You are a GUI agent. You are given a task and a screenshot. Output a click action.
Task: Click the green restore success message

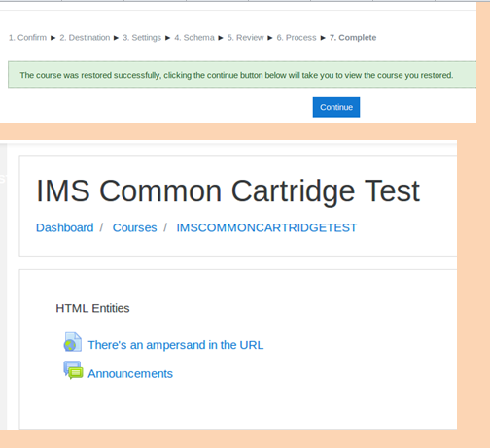242,75
